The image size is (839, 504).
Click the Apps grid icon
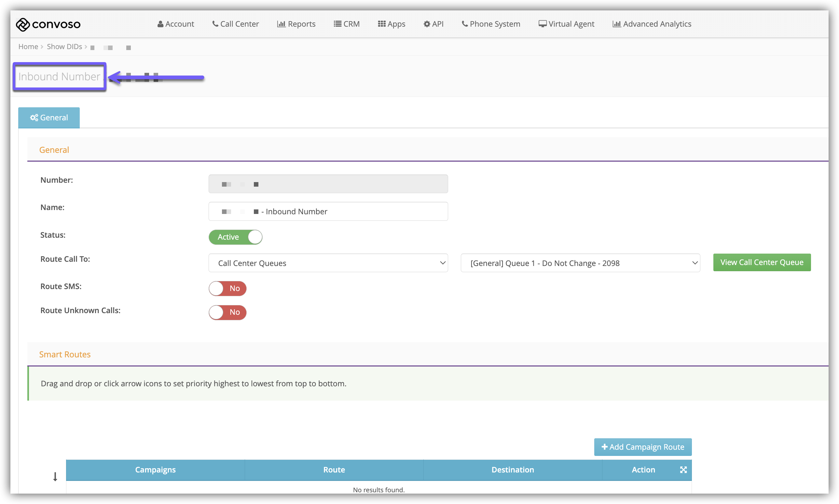[x=382, y=24]
